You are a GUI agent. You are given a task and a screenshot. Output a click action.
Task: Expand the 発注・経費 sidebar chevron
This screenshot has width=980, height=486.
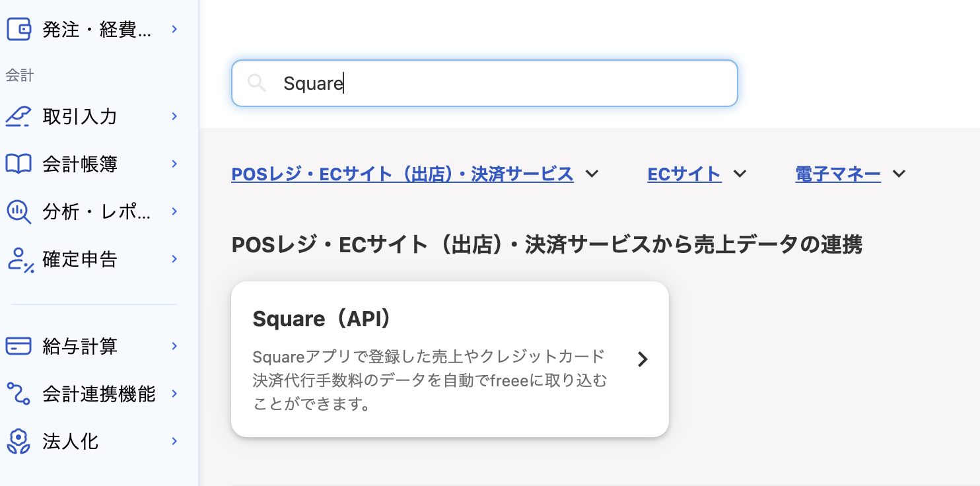coord(174,29)
